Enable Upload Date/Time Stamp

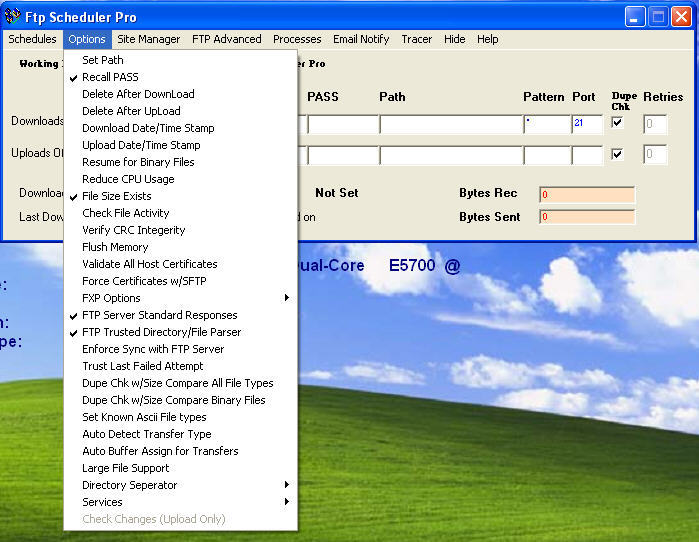tap(181, 145)
